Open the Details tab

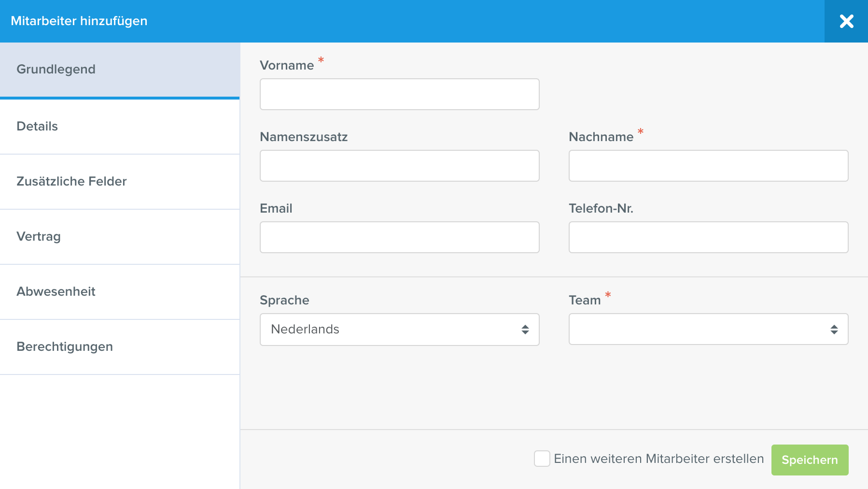click(120, 127)
